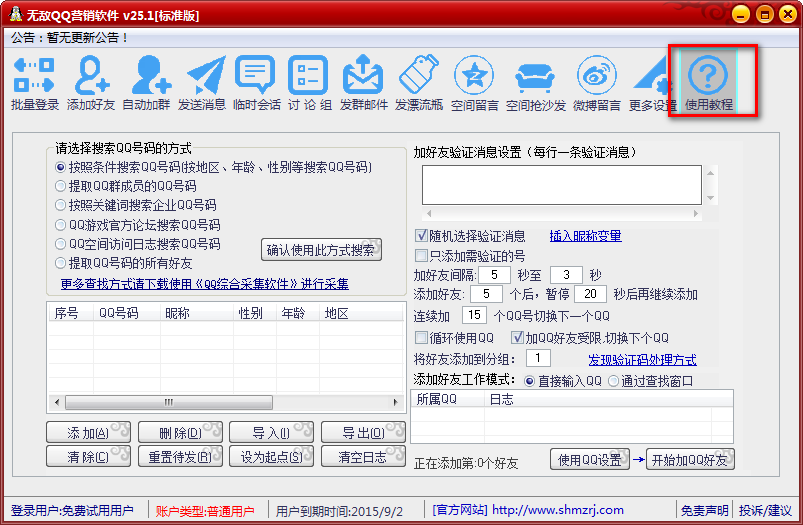Viewport: 803px width, 525px height.
Task: Click the 昵称 column header
Action: [x=197, y=313]
